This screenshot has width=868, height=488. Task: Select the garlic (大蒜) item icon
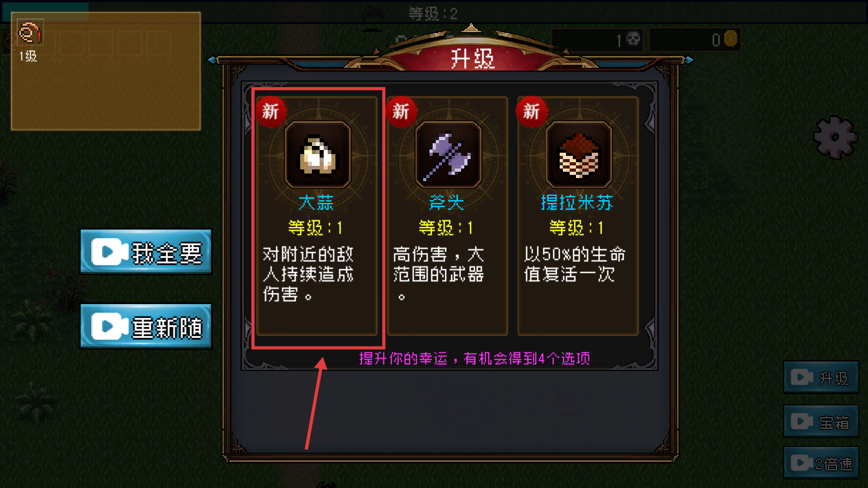point(318,155)
